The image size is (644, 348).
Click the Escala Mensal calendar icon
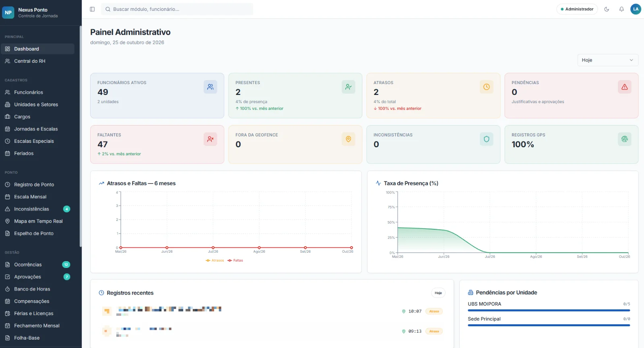pyautogui.click(x=7, y=197)
